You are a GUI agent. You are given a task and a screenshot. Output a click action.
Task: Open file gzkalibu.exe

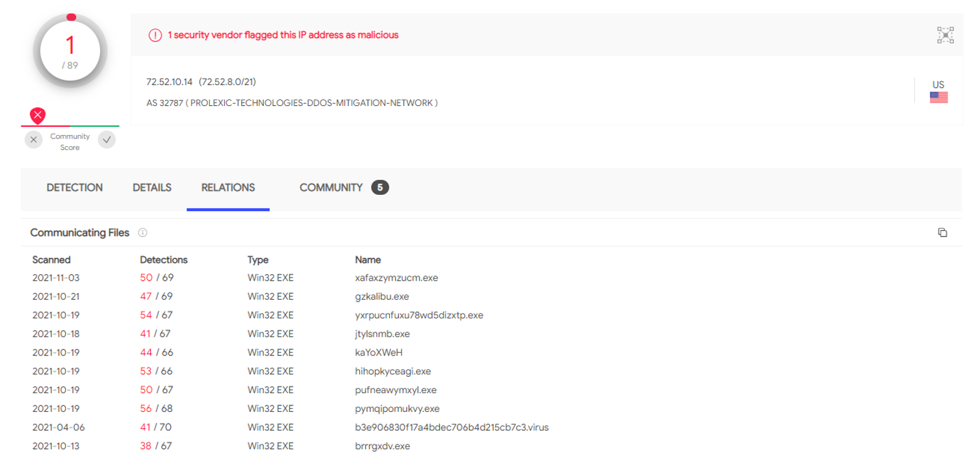click(382, 297)
